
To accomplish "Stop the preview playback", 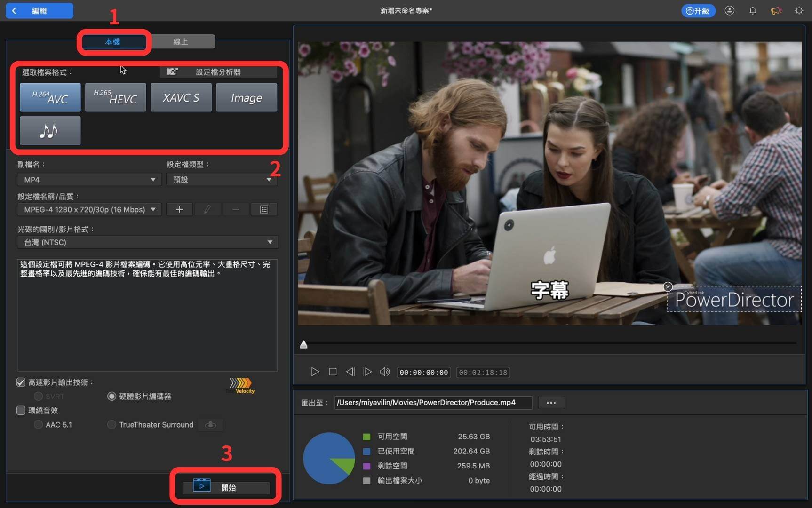I will pos(333,372).
